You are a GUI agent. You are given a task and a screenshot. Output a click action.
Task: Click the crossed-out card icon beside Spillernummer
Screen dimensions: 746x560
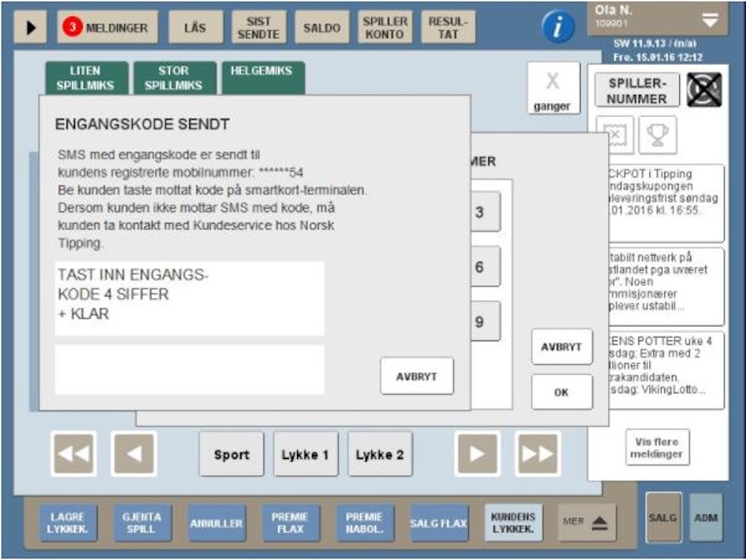click(703, 90)
